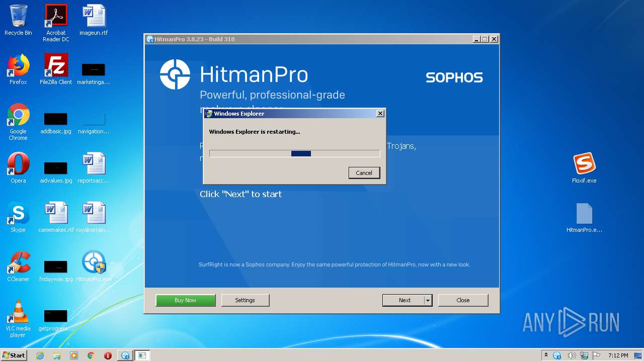Click the HitmanPro tray icon
The width and height of the screenshot is (644, 362).
(x=557, y=355)
